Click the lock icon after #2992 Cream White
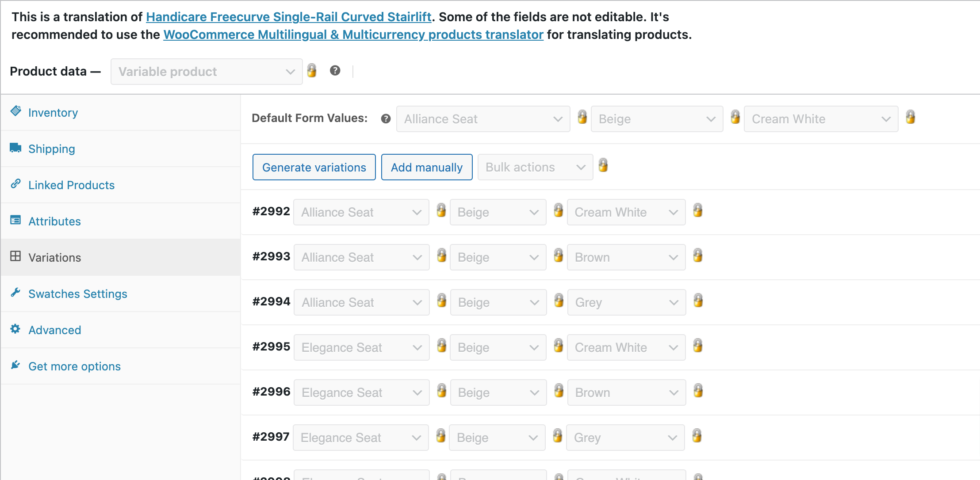Viewport: 980px width, 480px height. point(698,210)
